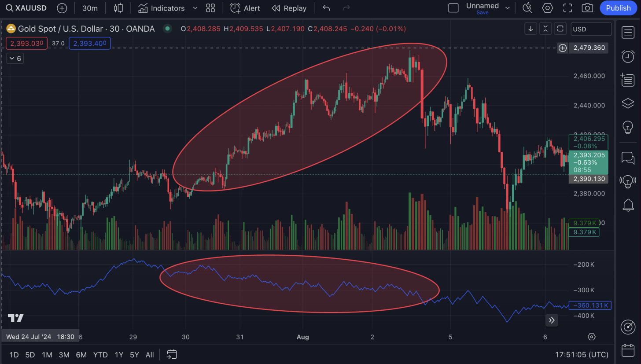Change the USD currency selector
The height and width of the screenshot is (364, 641).
(x=591, y=29)
